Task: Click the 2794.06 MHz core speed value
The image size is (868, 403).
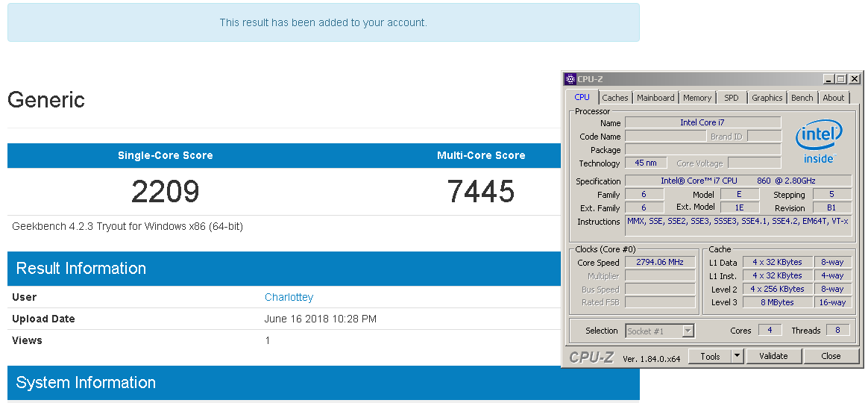Action: (x=660, y=262)
